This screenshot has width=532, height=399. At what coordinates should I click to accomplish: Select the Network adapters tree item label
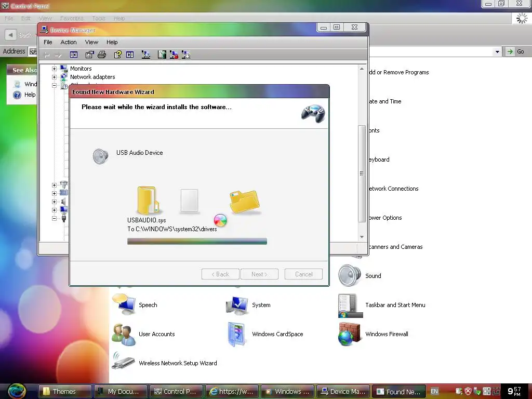pos(92,77)
